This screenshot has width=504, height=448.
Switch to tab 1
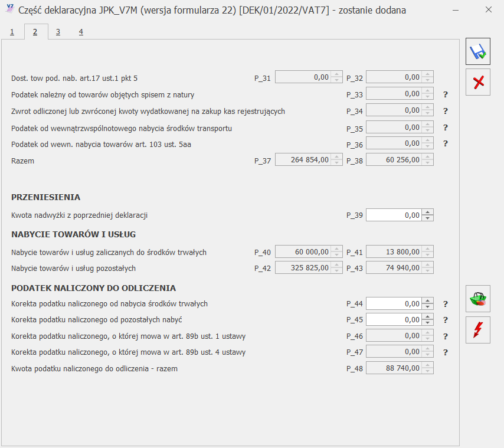[x=12, y=32]
